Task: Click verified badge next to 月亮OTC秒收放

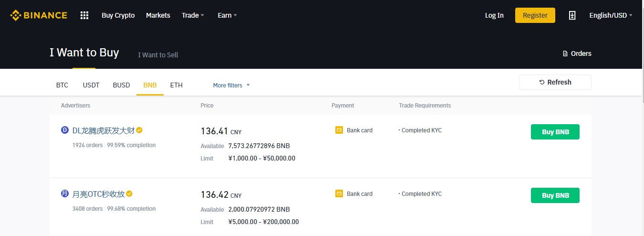Action: [129, 194]
